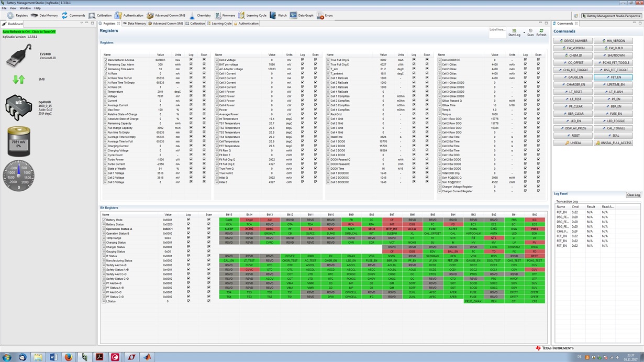Switch to the Data Memory tab

click(x=135, y=24)
